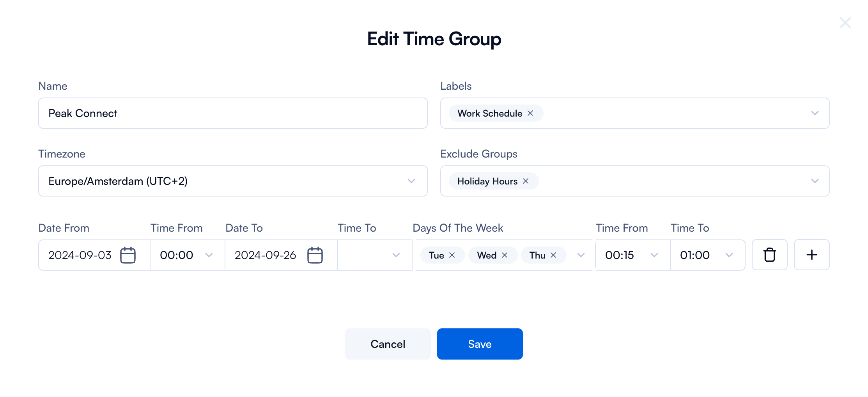Expand the Labels dropdown

815,113
